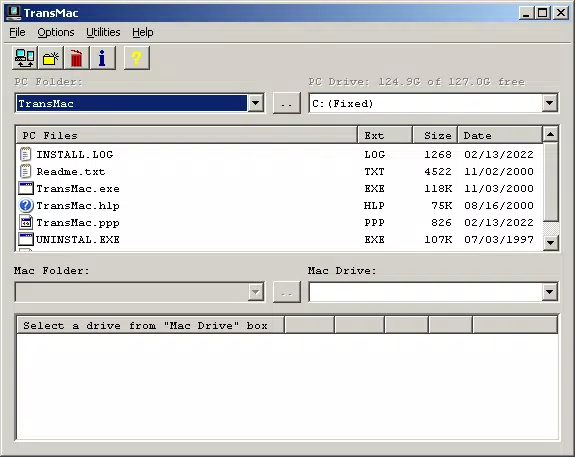The image size is (575, 457).
Task: Click the blue info toolbar icon
Action: point(102,58)
